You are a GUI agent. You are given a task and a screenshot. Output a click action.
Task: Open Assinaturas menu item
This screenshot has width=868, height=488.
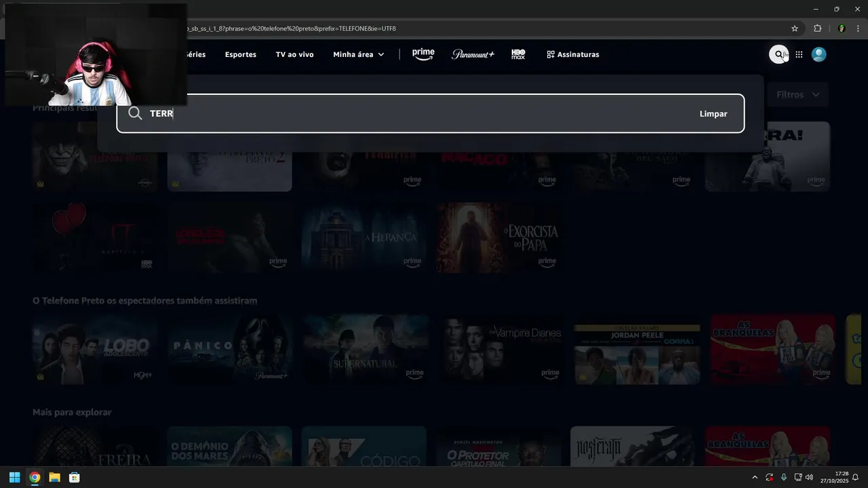click(x=573, y=54)
